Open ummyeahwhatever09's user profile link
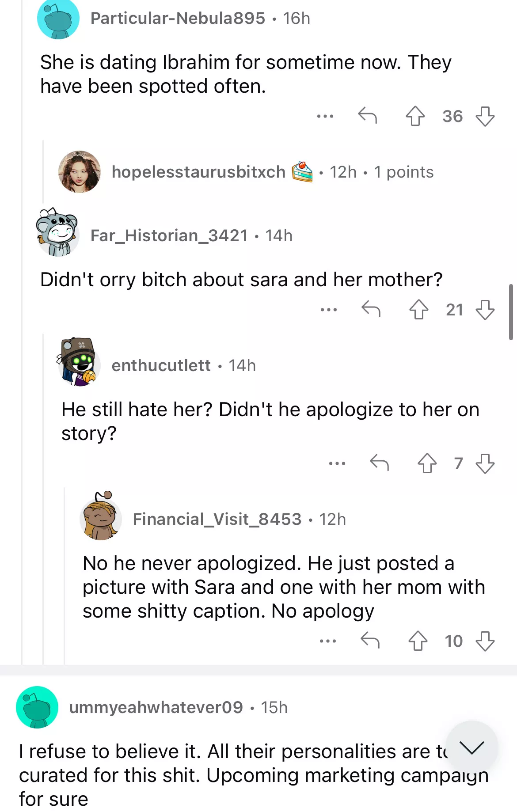 [156, 707]
